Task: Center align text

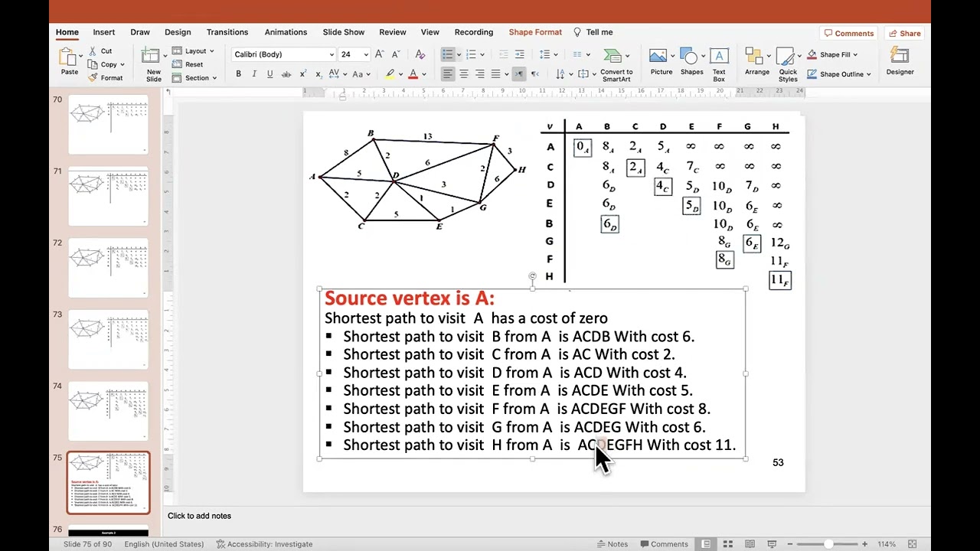Action: click(463, 74)
